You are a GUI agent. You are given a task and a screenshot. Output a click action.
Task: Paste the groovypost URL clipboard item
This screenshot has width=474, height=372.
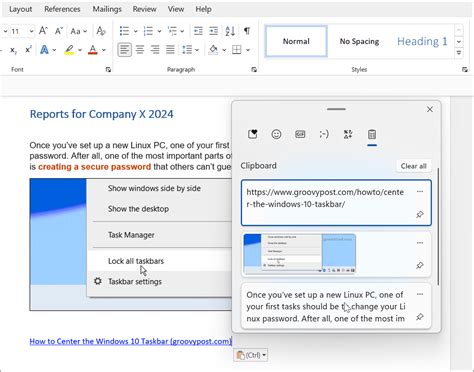pos(336,203)
